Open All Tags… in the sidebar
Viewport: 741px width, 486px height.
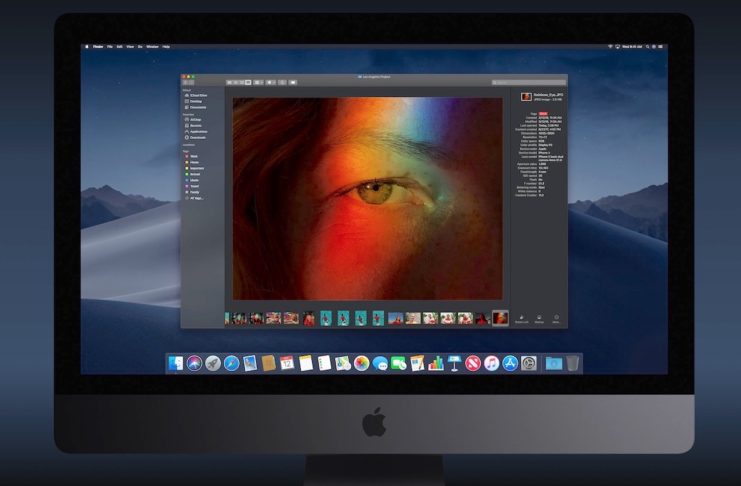tap(194, 198)
